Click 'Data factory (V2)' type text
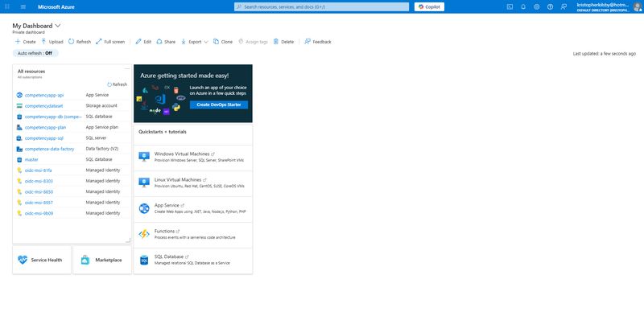 tap(102, 149)
